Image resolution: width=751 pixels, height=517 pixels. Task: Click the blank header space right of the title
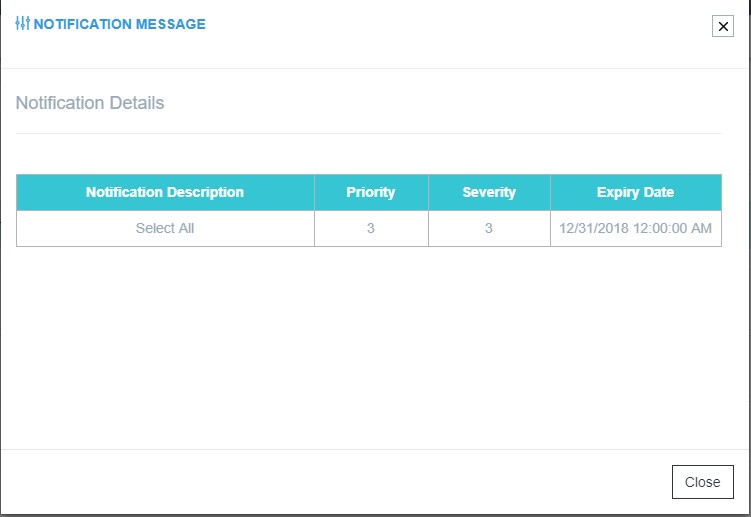point(450,27)
